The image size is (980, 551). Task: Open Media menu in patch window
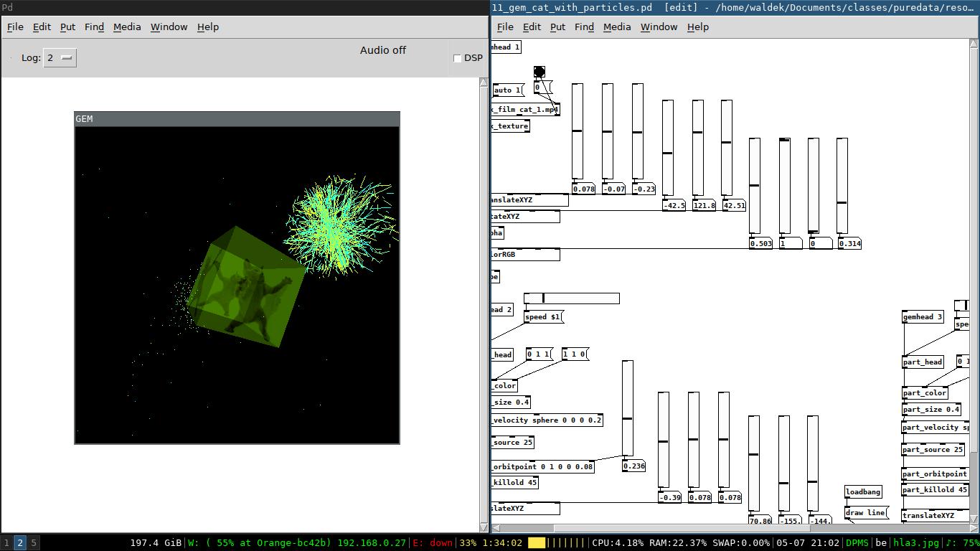tap(617, 27)
